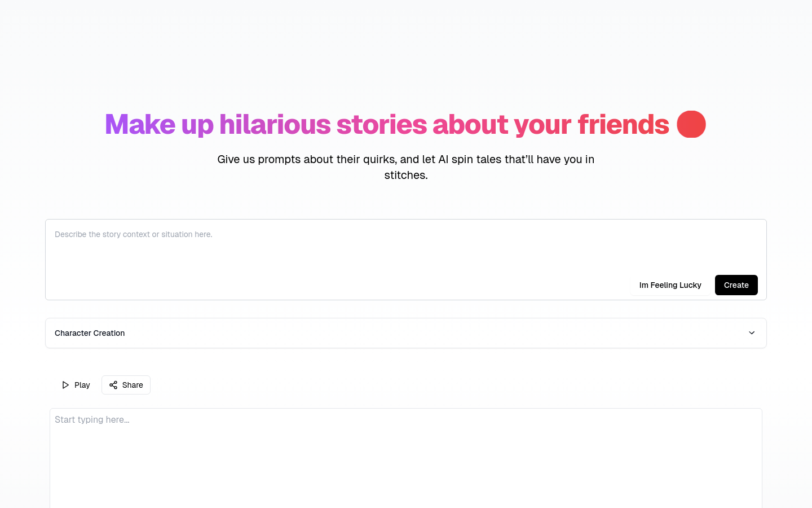Open the Character Creation section by its label
This screenshot has height=508, width=812.
pyautogui.click(x=90, y=333)
